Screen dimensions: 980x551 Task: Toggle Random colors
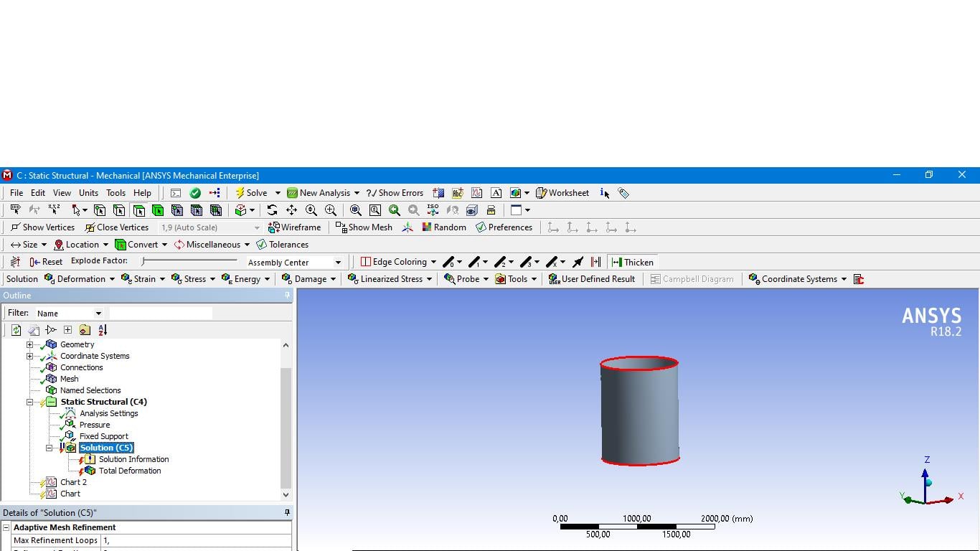click(443, 227)
